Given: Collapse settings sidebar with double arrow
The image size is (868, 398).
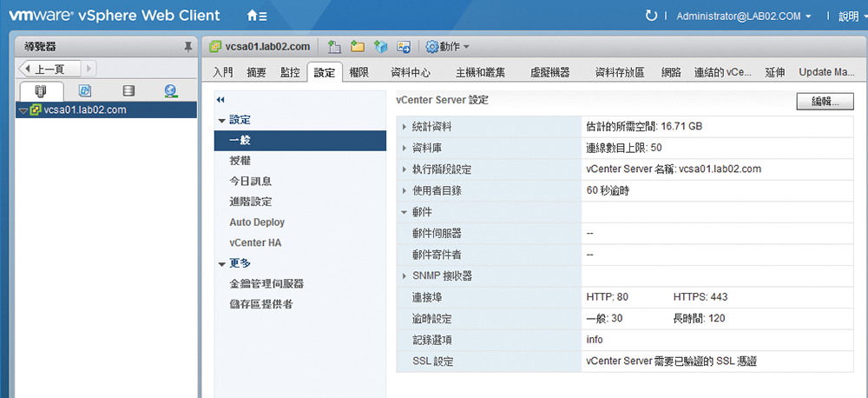Looking at the screenshot, I should [220, 100].
